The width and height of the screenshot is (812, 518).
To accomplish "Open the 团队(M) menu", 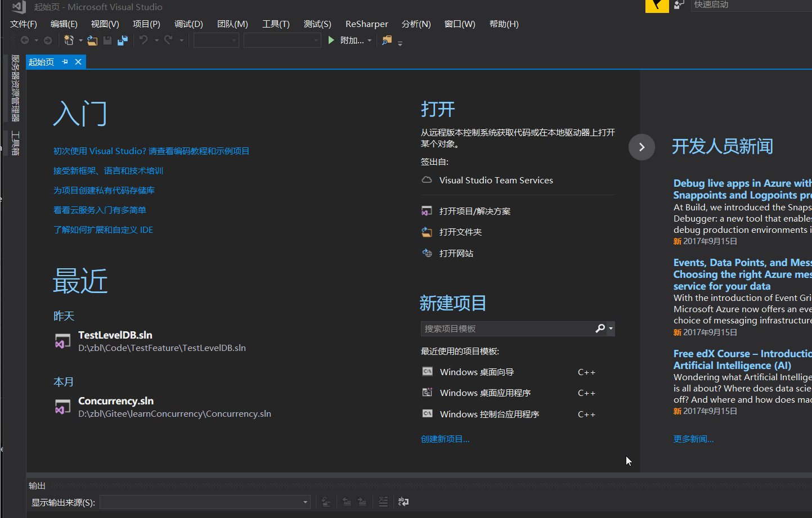I will click(x=232, y=24).
